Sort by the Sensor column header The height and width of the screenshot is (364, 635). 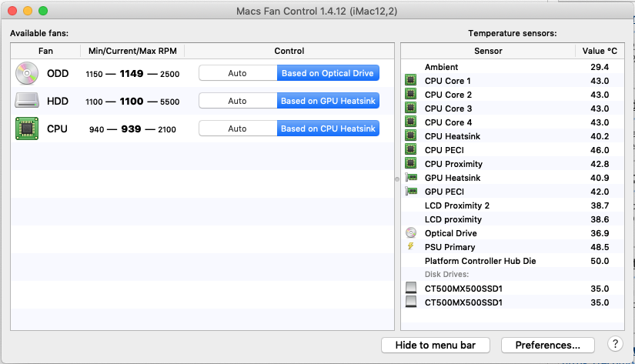click(488, 51)
